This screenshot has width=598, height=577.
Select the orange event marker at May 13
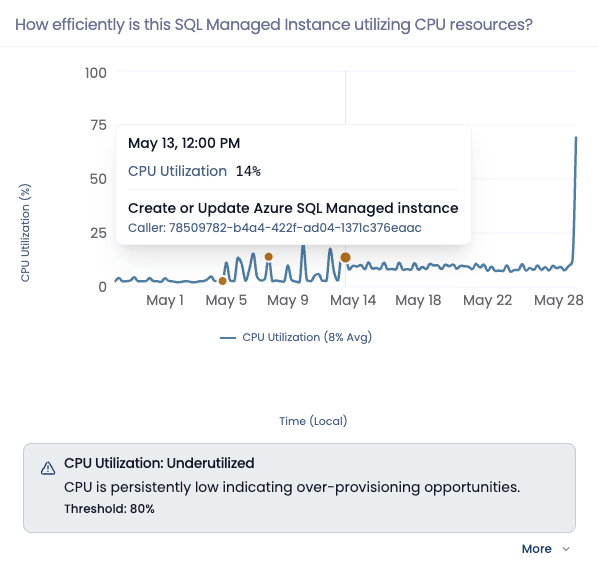click(345, 258)
